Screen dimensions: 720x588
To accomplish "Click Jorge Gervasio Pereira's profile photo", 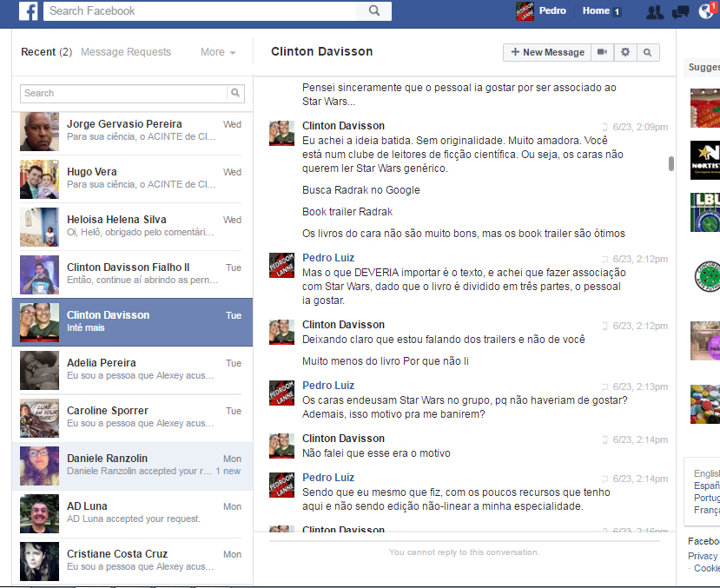I will pos(39,132).
